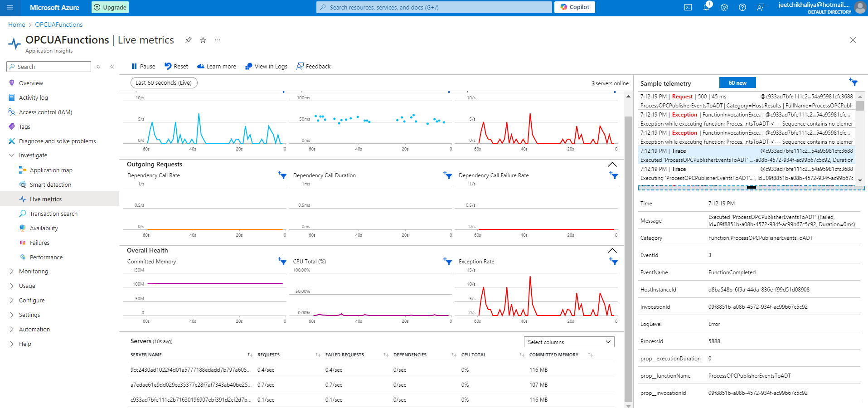Open View in Logs

point(266,66)
